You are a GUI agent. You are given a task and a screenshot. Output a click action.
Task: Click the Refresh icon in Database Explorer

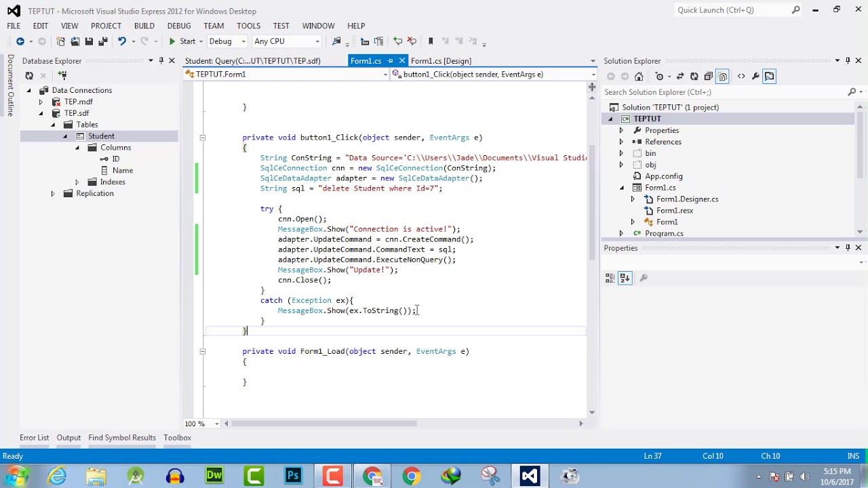pyautogui.click(x=29, y=75)
